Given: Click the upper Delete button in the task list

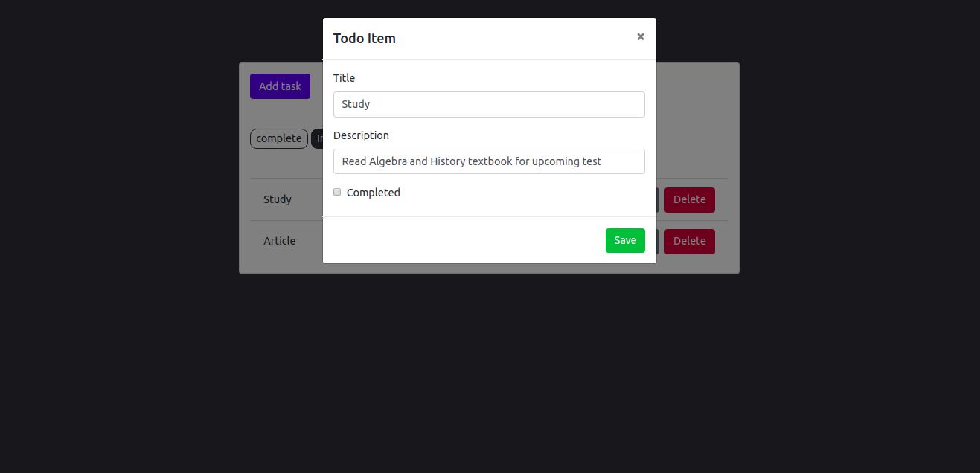Looking at the screenshot, I should [x=689, y=199].
